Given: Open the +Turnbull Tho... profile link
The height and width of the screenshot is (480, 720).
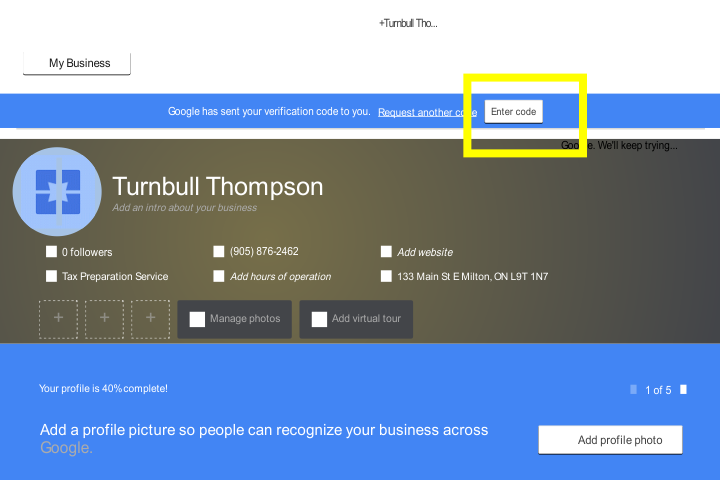Looking at the screenshot, I should [408, 23].
